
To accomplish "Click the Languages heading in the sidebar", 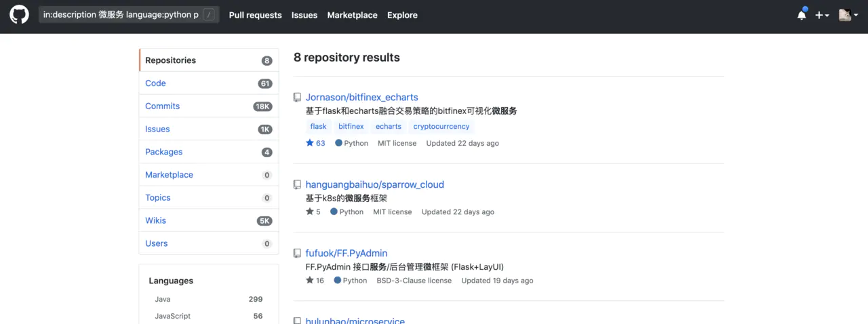I will click(171, 281).
